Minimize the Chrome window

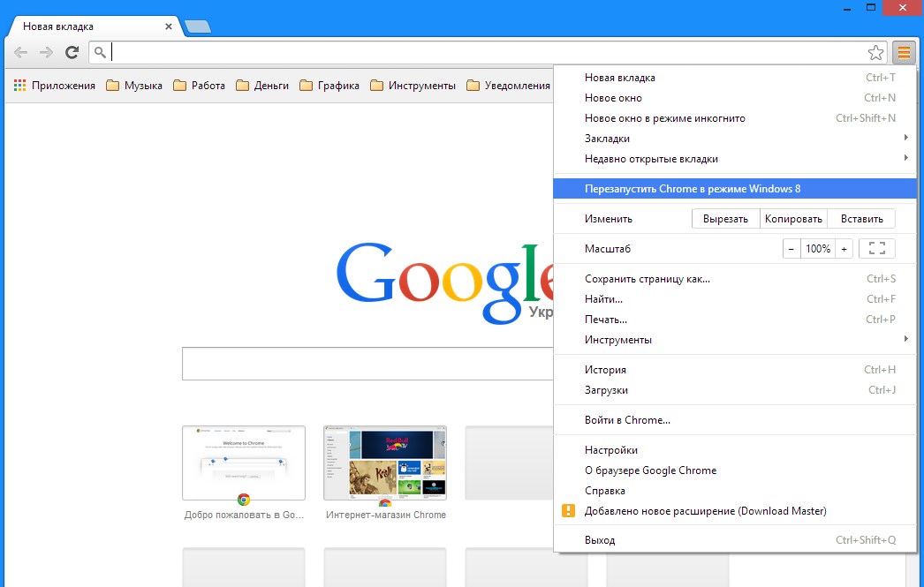point(847,8)
